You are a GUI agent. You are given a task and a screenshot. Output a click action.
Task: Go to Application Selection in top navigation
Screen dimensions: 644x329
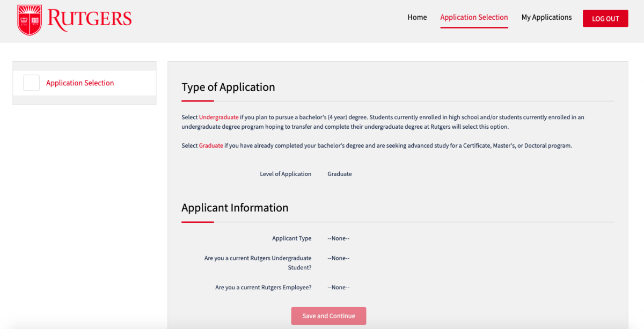coord(474,17)
